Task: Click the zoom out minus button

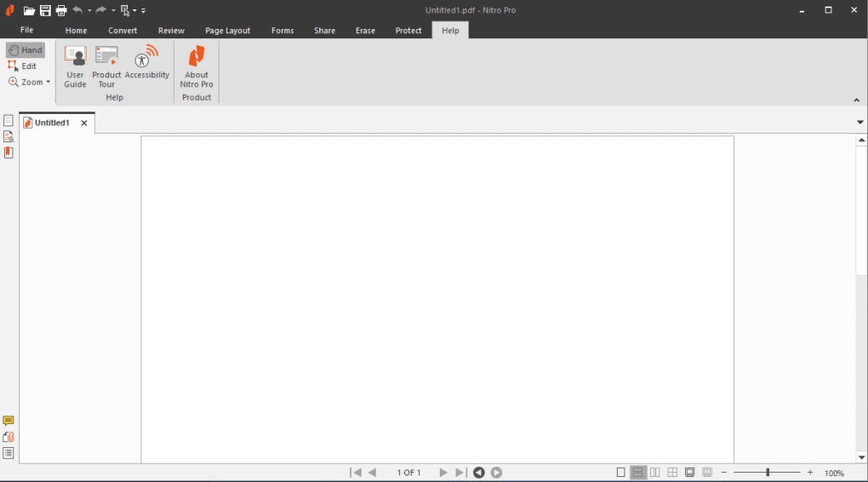Action: [724, 473]
